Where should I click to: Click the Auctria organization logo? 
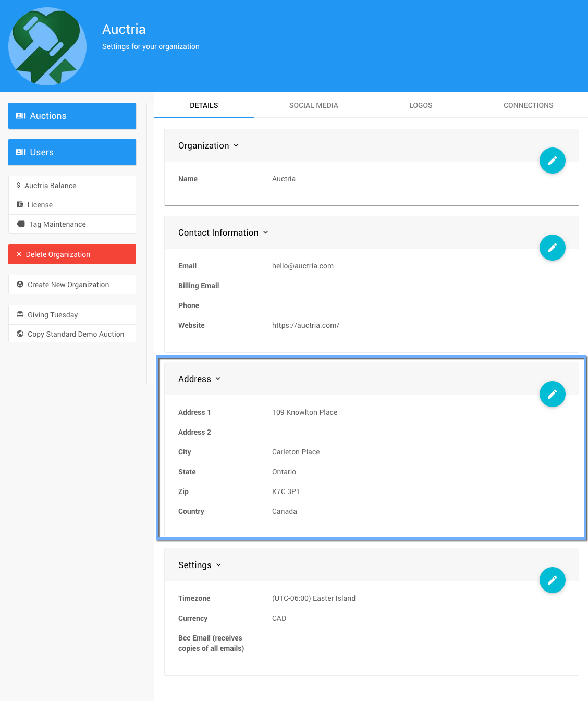[x=47, y=46]
